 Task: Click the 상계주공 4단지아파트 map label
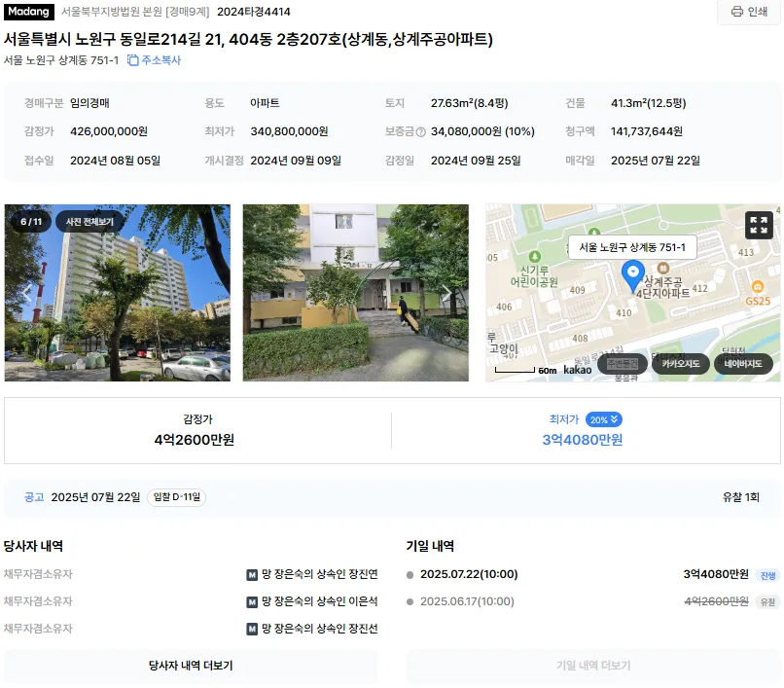pos(663,287)
